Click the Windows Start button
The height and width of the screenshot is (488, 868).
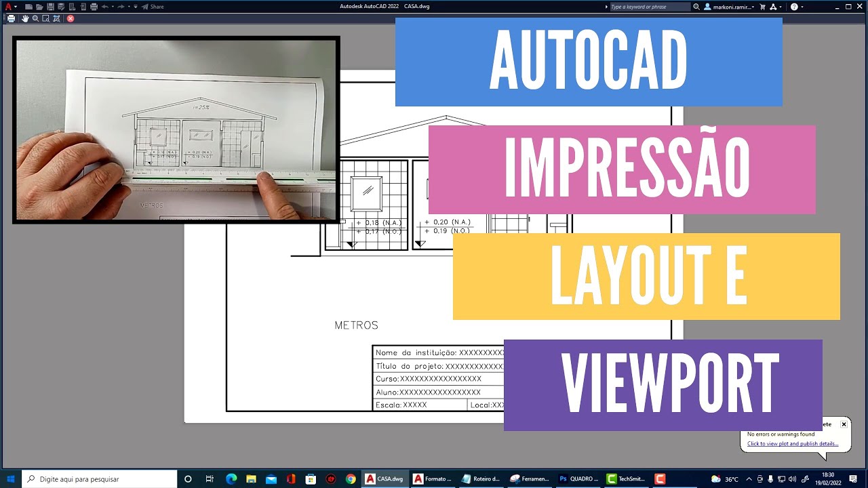11,479
